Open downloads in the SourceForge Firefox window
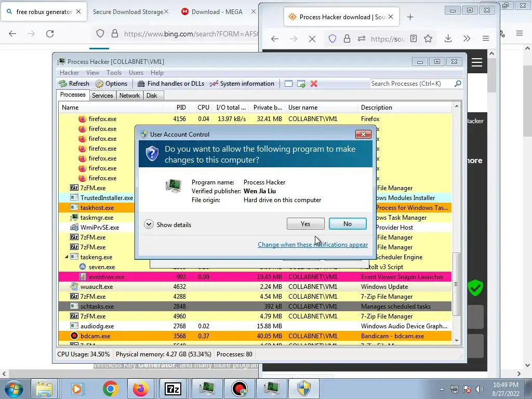532x399 pixels. coord(448,38)
